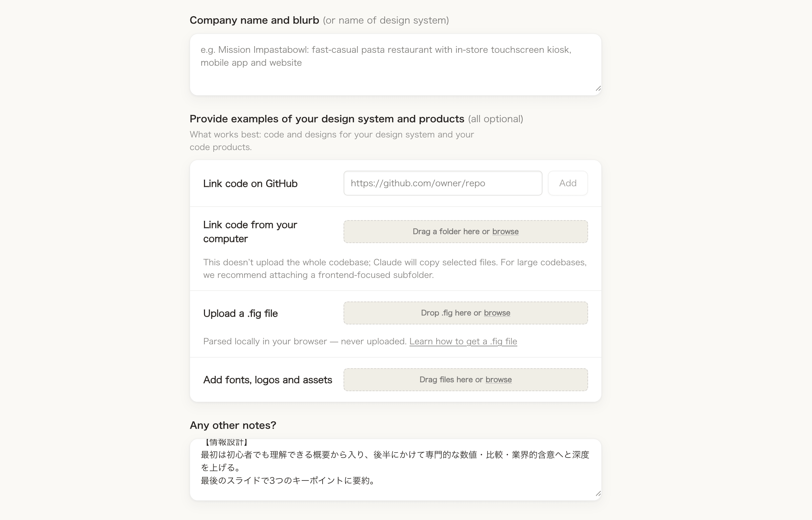Viewport: 812px width, 520px height.
Task: Click the 'Provide examples of your design system' heading
Action: (x=327, y=119)
